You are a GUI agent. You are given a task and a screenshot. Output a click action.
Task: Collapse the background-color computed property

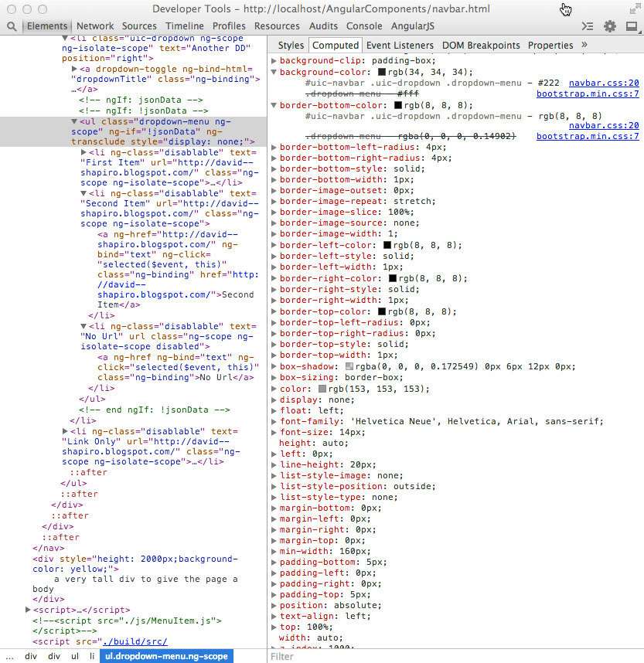(274, 72)
